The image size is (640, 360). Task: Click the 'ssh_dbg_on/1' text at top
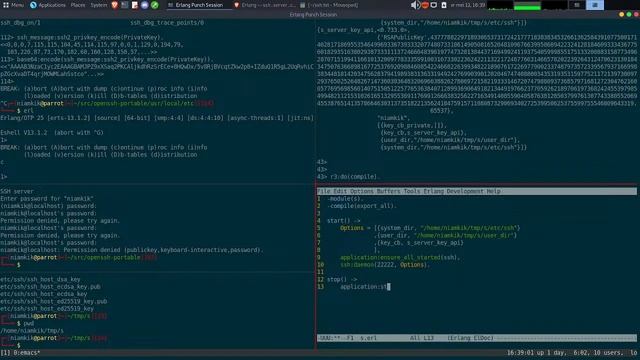pyautogui.click(x=20, y=23)
